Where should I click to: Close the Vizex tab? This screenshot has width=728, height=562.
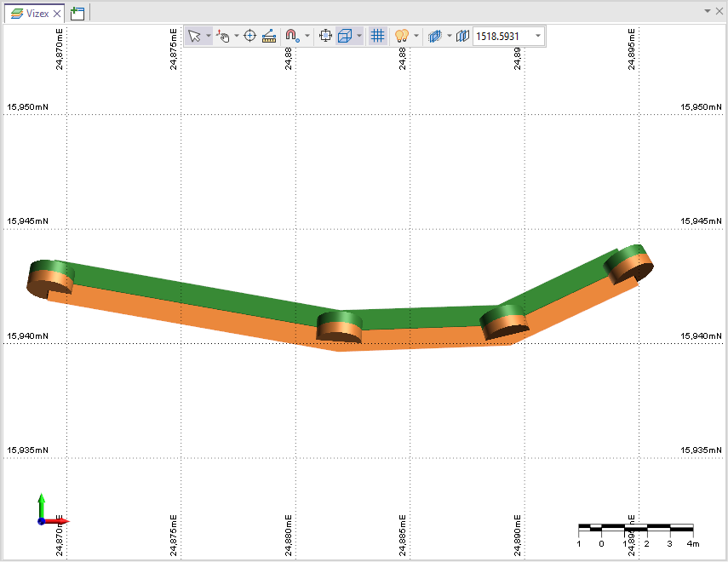coord(58,13)
